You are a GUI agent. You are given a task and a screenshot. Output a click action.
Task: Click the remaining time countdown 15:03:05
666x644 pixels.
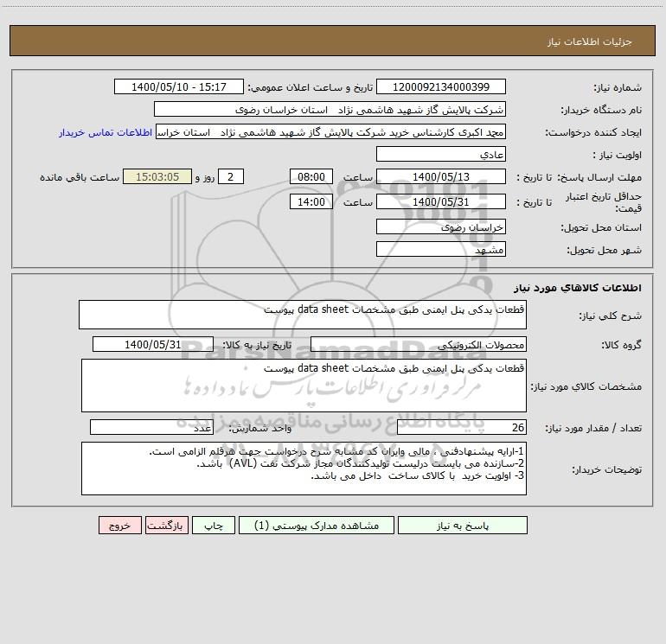[x=157, y=176]
